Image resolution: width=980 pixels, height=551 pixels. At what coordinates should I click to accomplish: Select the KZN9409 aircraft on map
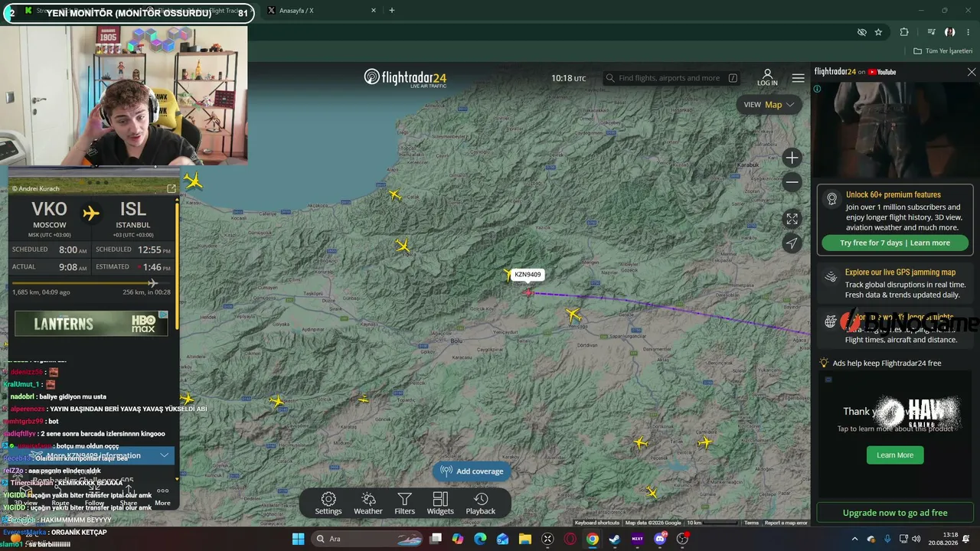coord(528,292)
